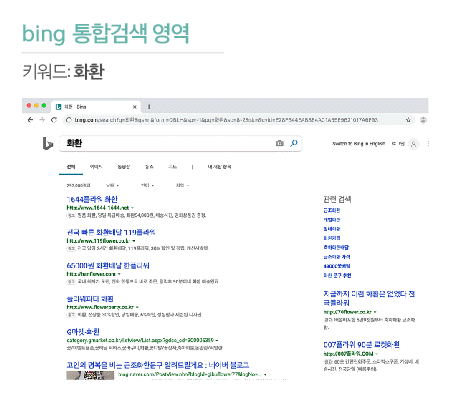Open the 뉴스 tab
The height and width of the screenshot is (401, 450).
(x=172, y=167)
